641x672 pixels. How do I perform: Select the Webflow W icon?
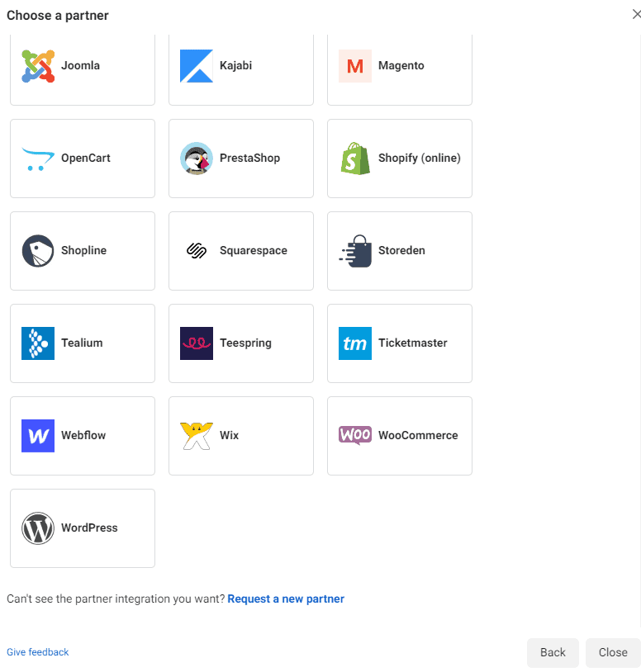coord(38,436)
